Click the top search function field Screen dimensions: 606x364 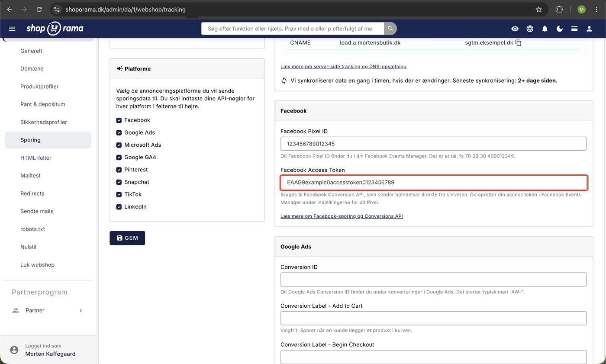(x=293, y=29)
